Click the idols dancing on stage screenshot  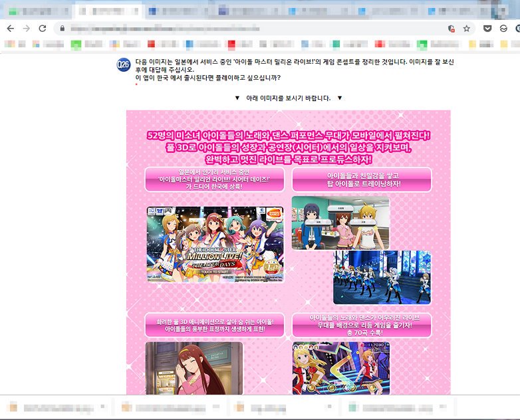(x=382, y=277)
